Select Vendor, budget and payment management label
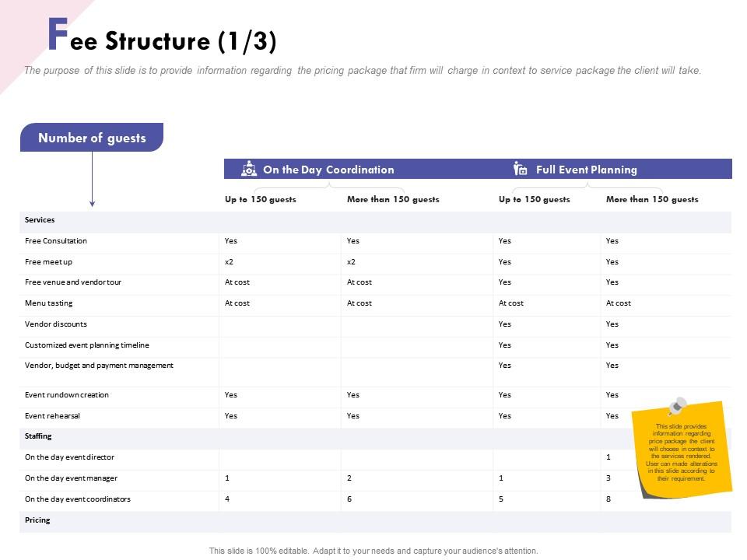The image size is (747, 560). 99,366
